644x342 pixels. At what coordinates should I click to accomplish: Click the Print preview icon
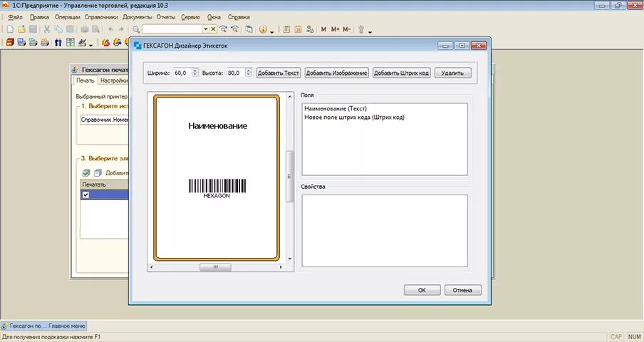click(96, 29)
